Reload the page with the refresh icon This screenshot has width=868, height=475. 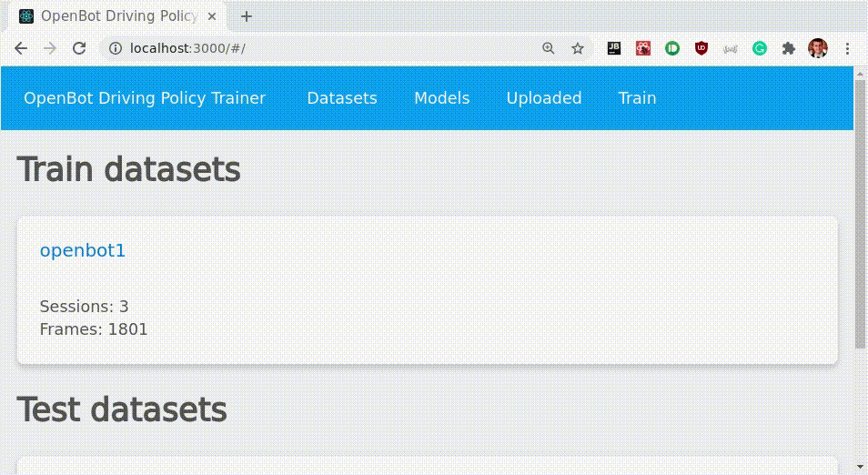(x=79, y=49)
